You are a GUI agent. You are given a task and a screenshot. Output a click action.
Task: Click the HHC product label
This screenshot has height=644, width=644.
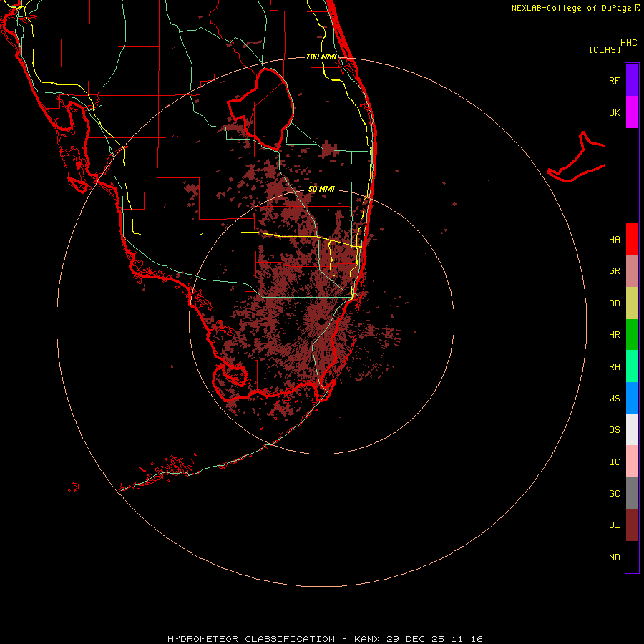[x=629, y=43]
